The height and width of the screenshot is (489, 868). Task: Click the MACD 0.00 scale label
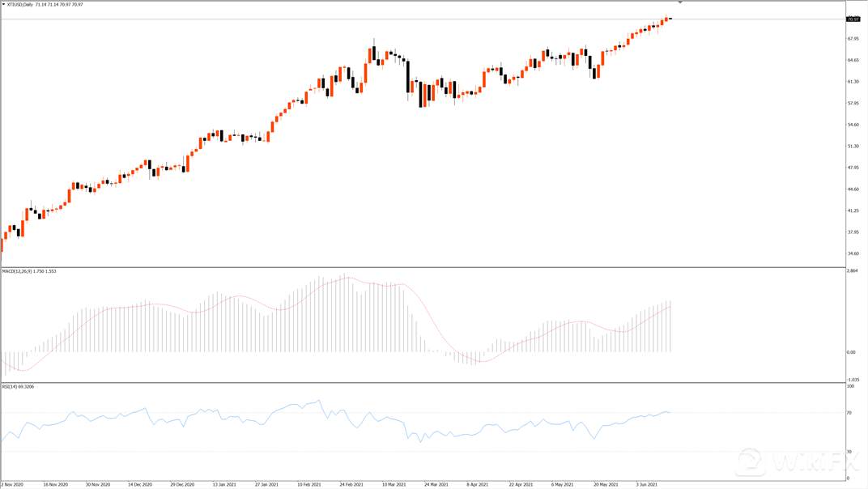[x=851, y=352]
